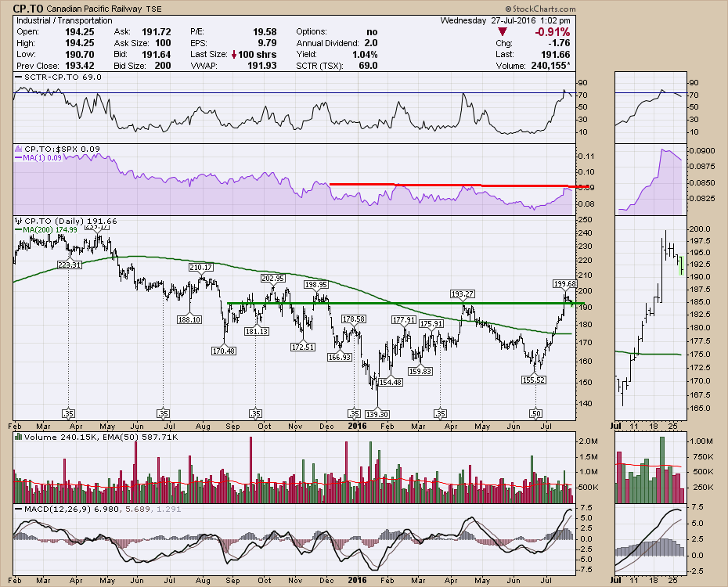Click the thick green horizontal support line
The width and height of the screenshot is (728, 587).
click(x=405, y=304)
